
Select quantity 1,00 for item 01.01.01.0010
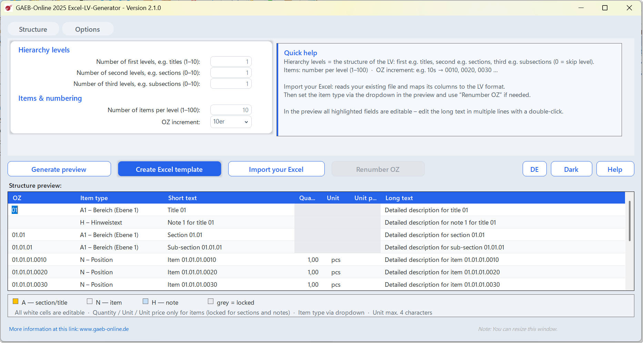pos(309,260)
